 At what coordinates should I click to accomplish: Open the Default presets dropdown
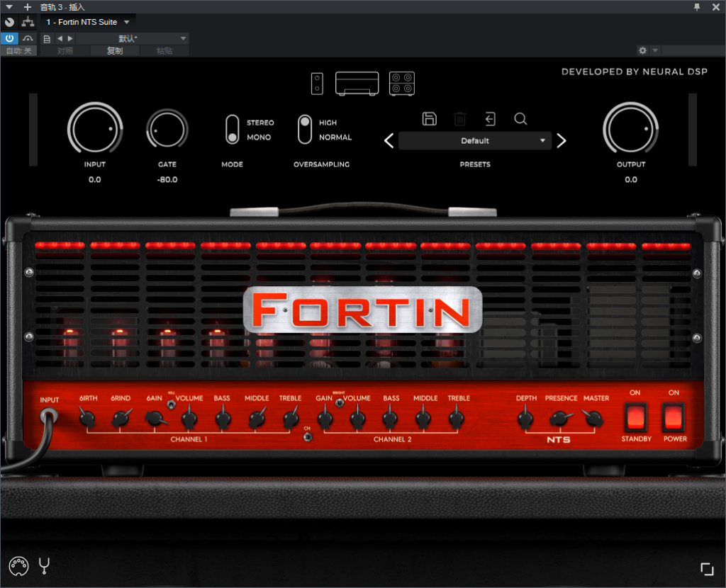pos(475,141)
